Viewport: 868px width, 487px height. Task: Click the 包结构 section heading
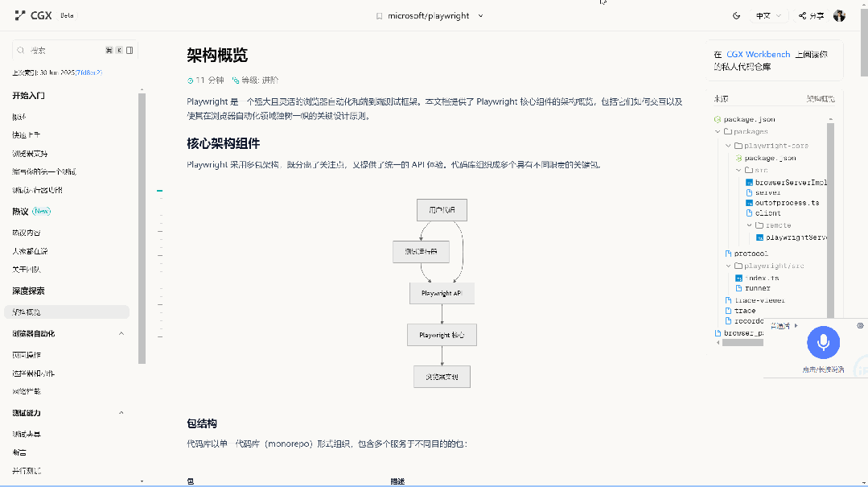coord(201,424)
